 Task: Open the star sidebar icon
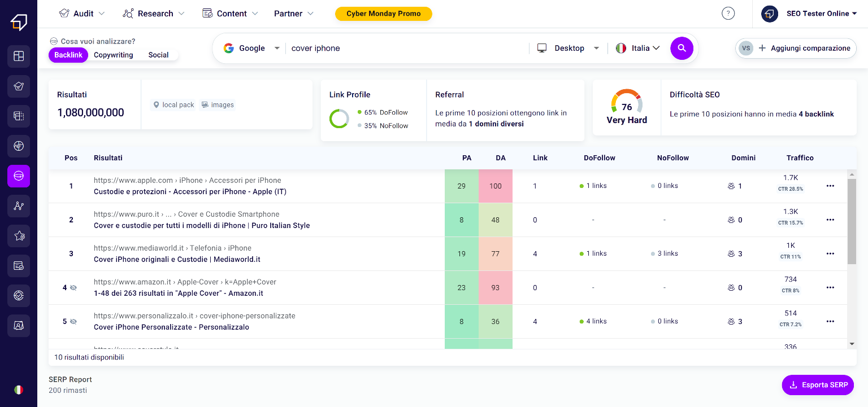point(19,235)
